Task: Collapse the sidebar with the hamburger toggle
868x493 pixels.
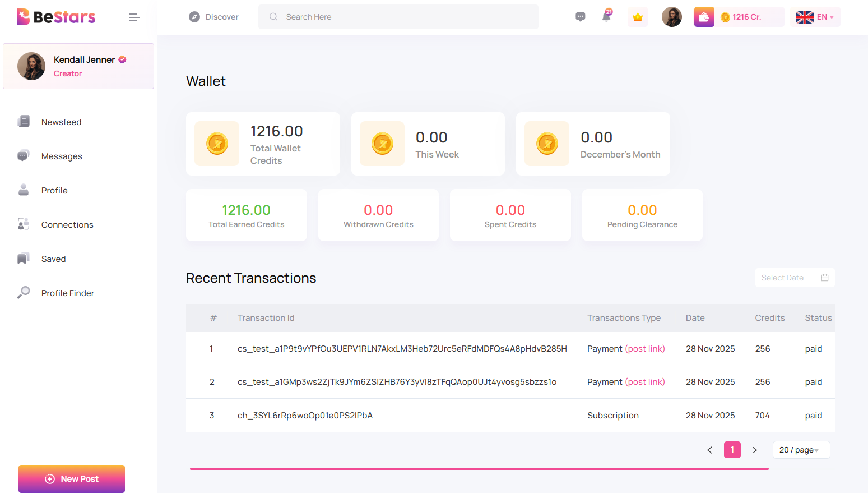Action: (134, 17)
